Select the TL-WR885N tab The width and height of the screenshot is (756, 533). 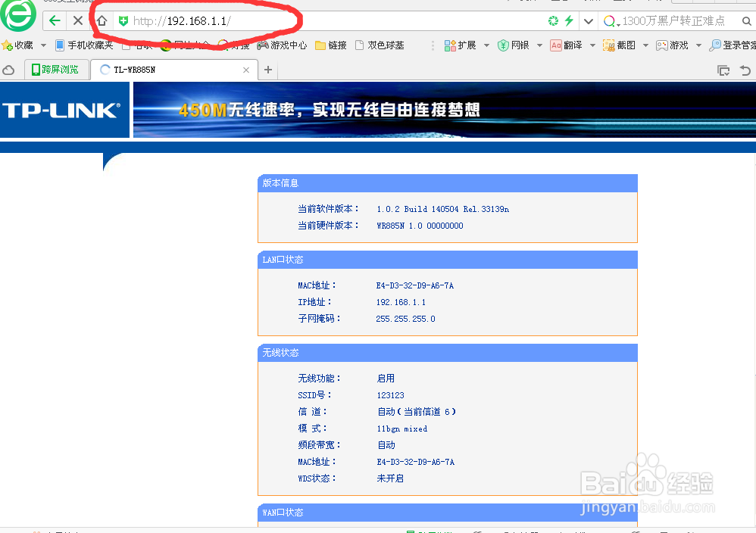click(173, 70)
